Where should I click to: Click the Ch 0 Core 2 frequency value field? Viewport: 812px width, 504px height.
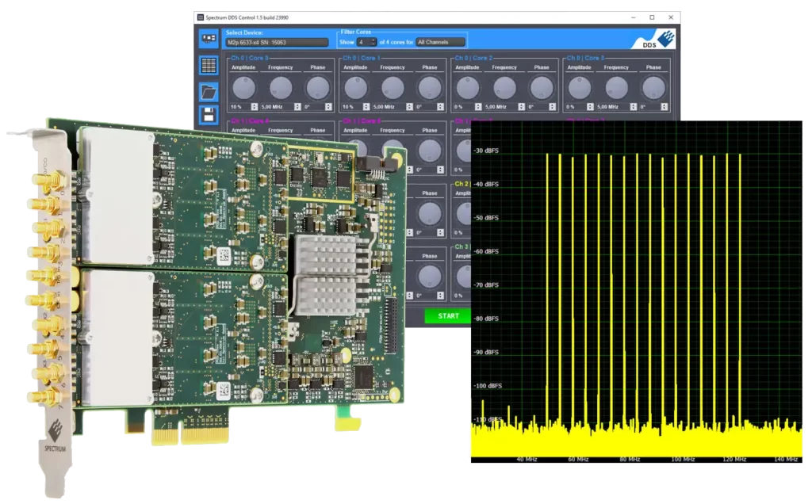coord(502,106)
